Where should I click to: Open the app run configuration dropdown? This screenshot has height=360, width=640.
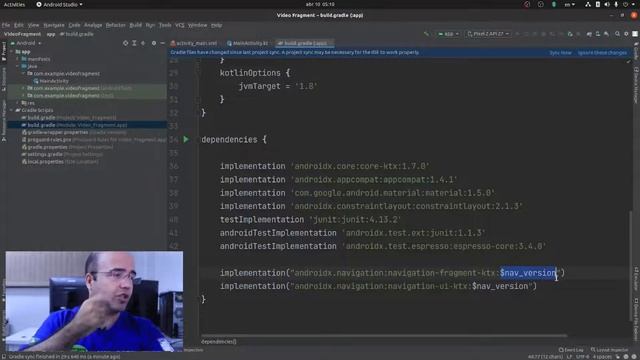tap(448, 34)
